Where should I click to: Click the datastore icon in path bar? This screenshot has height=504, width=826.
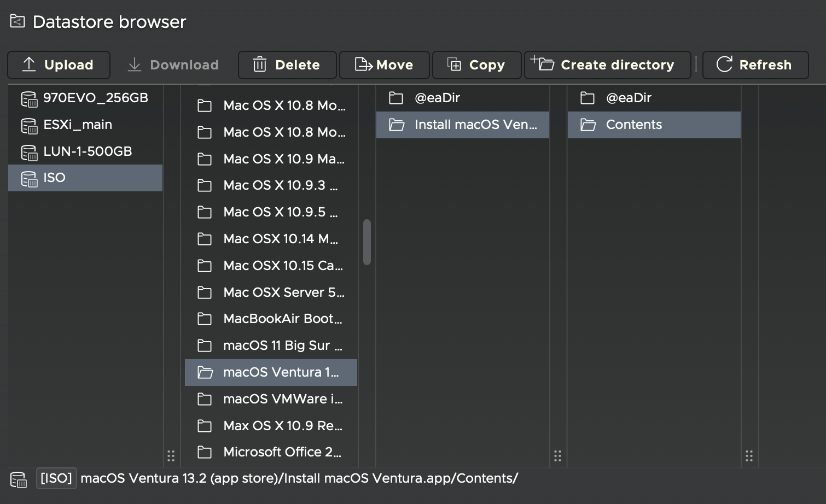(x=18, y=479)
